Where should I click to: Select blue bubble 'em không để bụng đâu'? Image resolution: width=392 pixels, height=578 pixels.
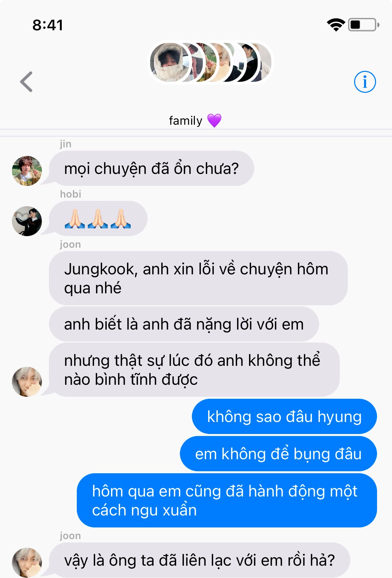278,454
